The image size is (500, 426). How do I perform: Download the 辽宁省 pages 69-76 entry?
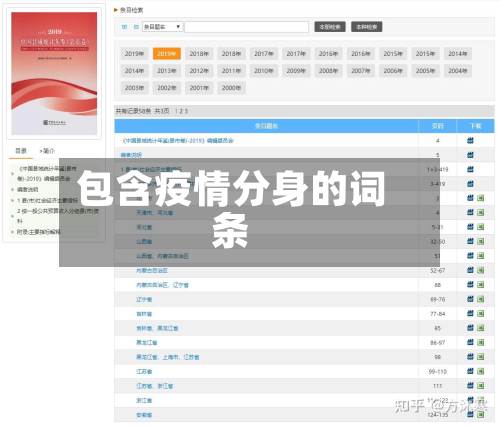tap(470, 299)
